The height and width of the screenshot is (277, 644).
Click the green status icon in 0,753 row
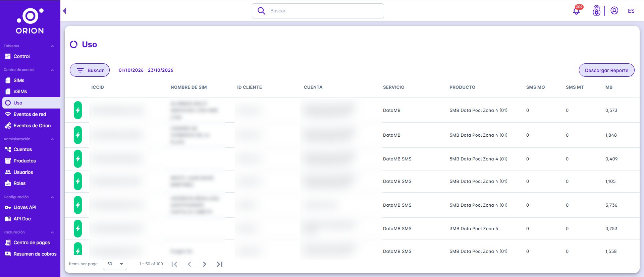coord(78,228)
